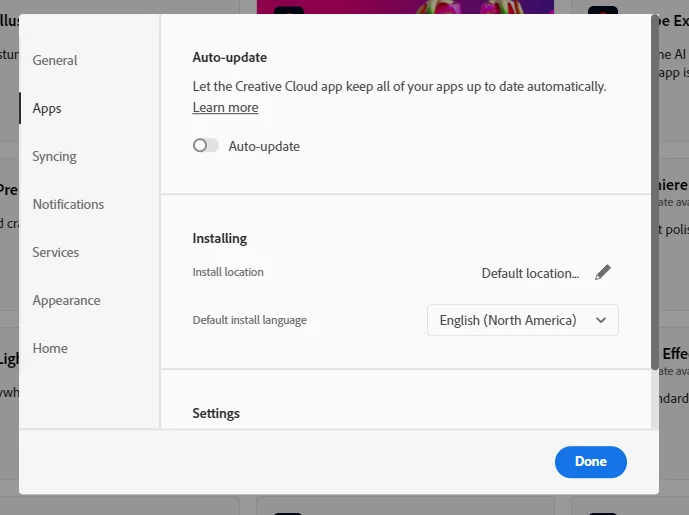
Task: Click the Default install language label
Action: pos(250,320)
